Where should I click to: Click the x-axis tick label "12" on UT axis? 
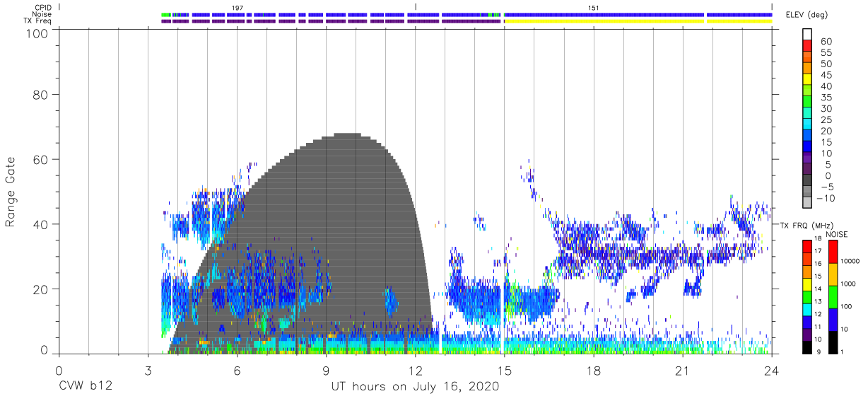[416, 371]
